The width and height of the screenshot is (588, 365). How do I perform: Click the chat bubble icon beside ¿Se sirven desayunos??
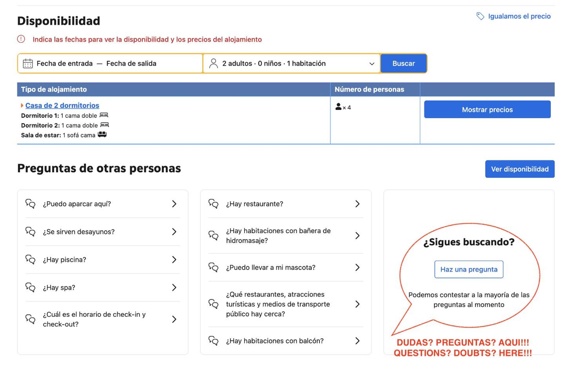click(30, 231)
